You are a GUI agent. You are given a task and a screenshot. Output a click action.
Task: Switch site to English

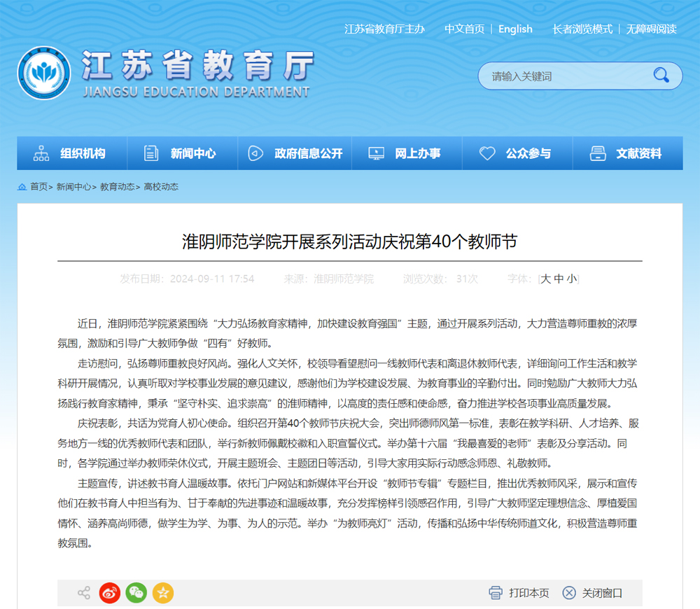(x=515, y=29)
